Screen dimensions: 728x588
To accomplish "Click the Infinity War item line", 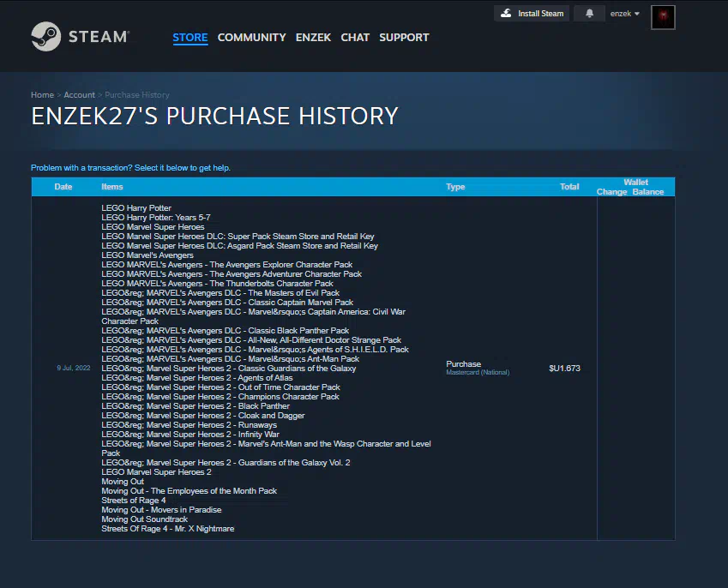I will (190, 435).
